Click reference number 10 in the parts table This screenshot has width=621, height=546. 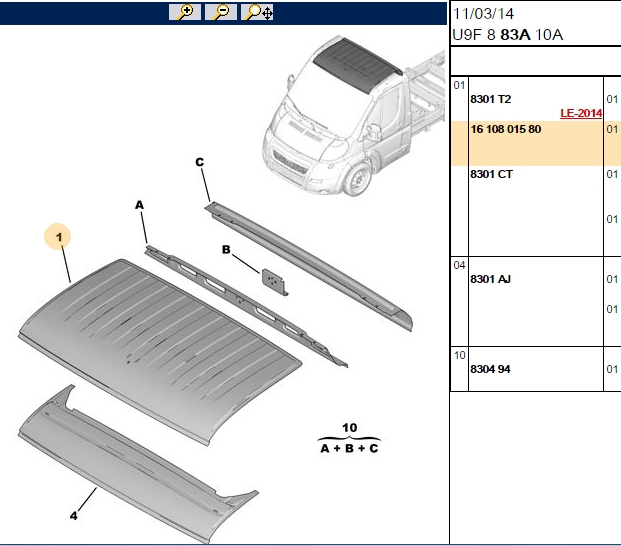pos(459,355)
